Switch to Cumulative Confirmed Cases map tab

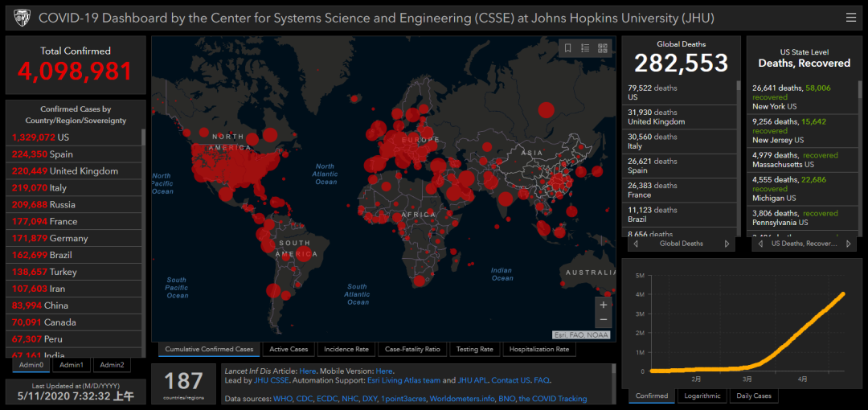point(209,349)
